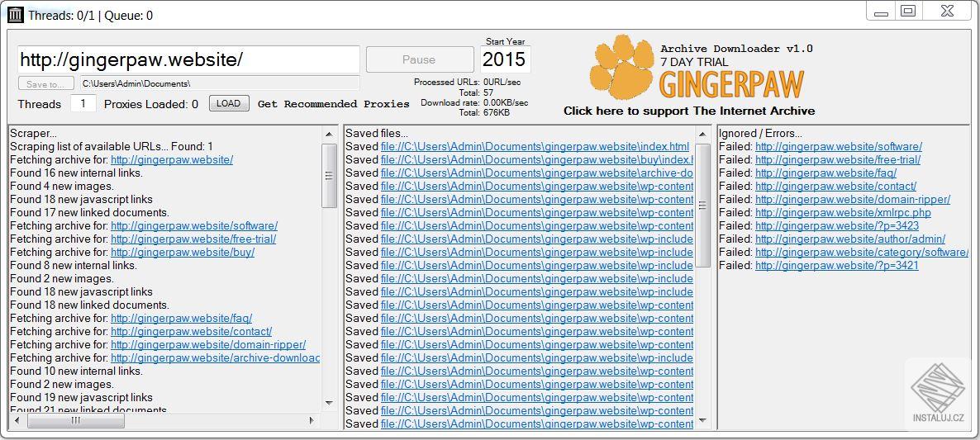Open the scraper link gingerpaw.website/contact/
980x440 pixels.
pyautogui.click(x=192, y=331)
